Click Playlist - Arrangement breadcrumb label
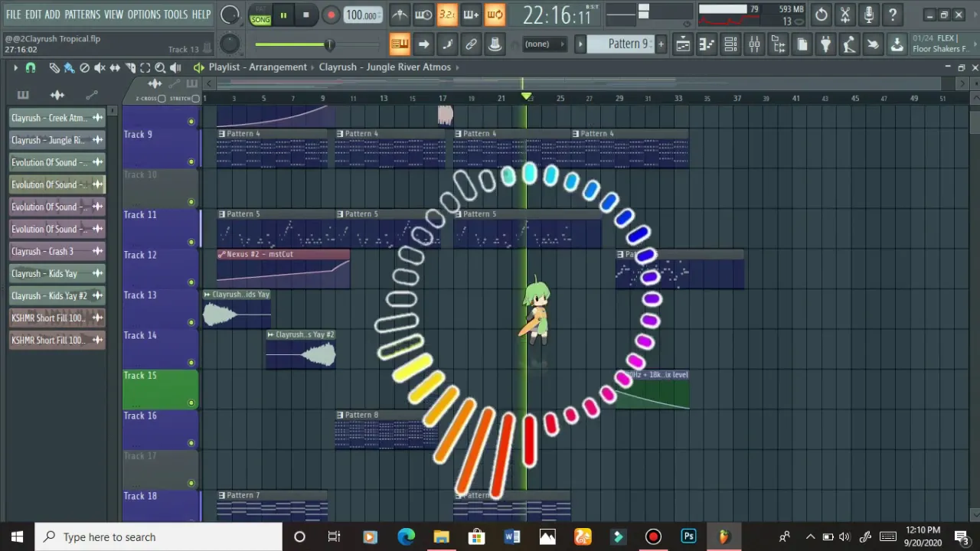 tap(257, 67)
